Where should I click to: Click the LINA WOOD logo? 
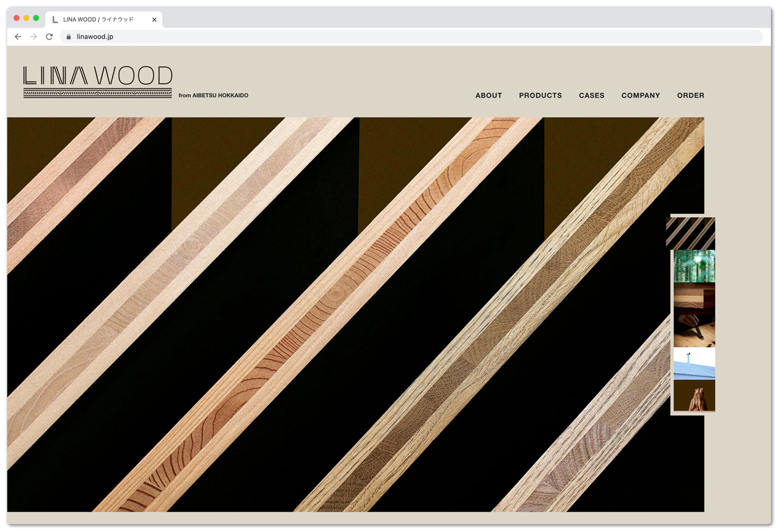[x=98, y=82]
